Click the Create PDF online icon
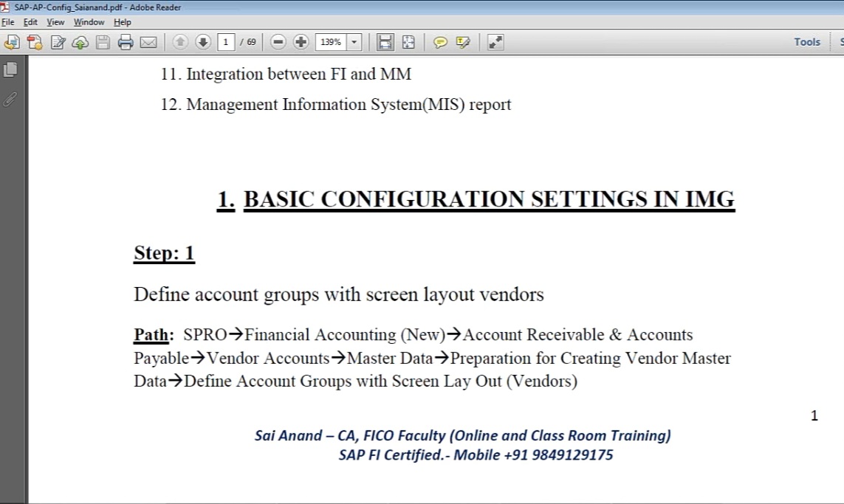844x504 pixels. click(35, 42)
